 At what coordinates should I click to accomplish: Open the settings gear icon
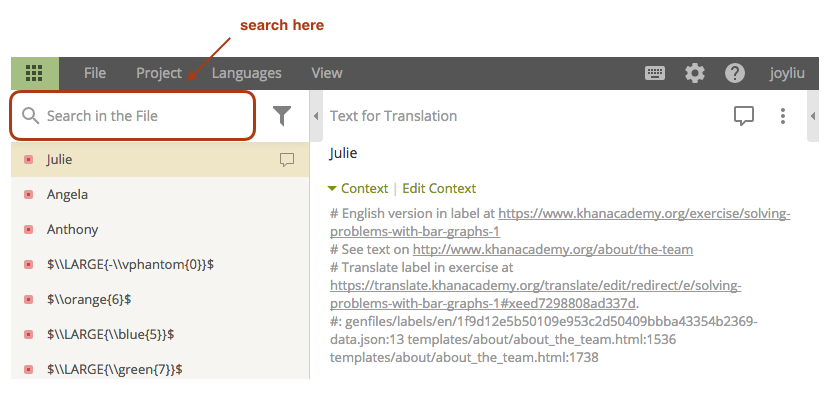694,73
